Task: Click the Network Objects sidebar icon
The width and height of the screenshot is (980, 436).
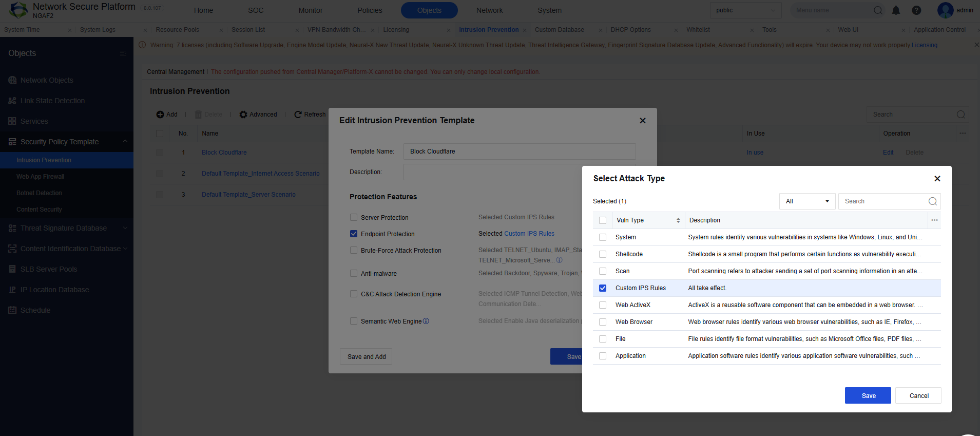Action: point(12,80)
